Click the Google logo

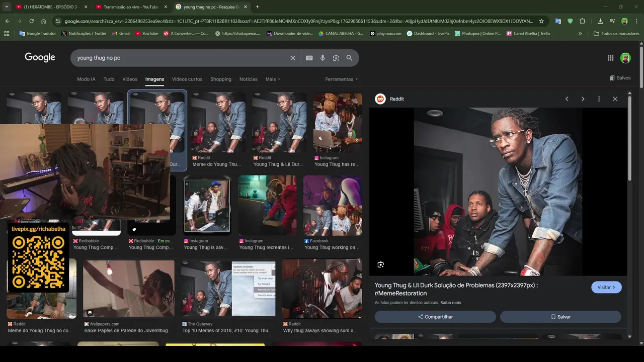[40, 57]
